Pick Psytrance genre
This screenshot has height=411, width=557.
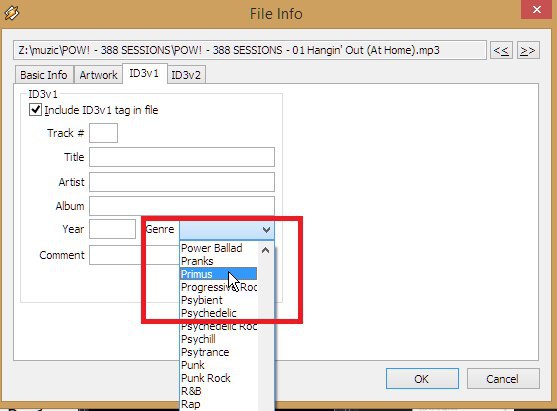coord(218,352)
